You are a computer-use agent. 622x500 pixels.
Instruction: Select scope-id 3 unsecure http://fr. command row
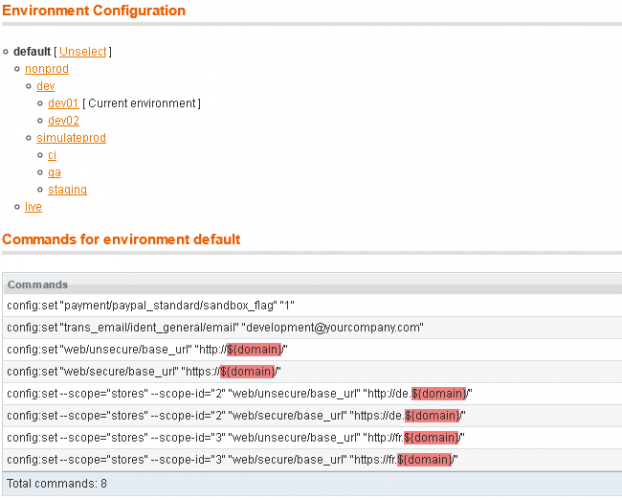point(312,438)
